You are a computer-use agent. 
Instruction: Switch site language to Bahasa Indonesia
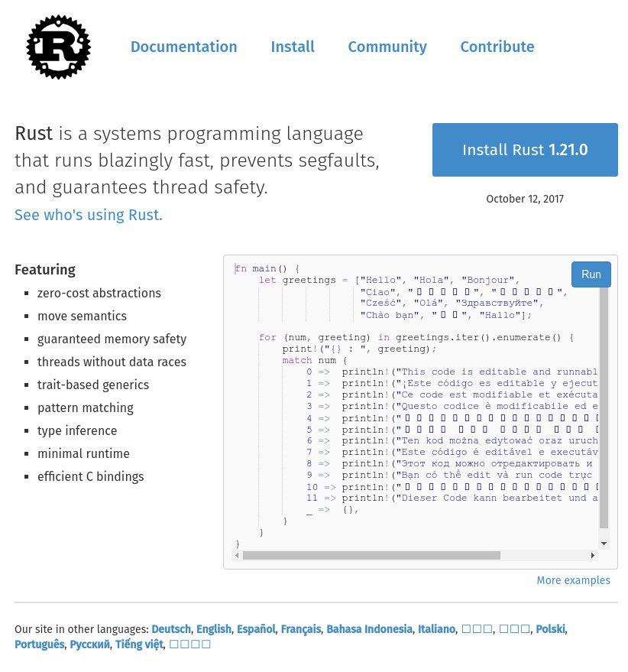[x=369, y=628]
